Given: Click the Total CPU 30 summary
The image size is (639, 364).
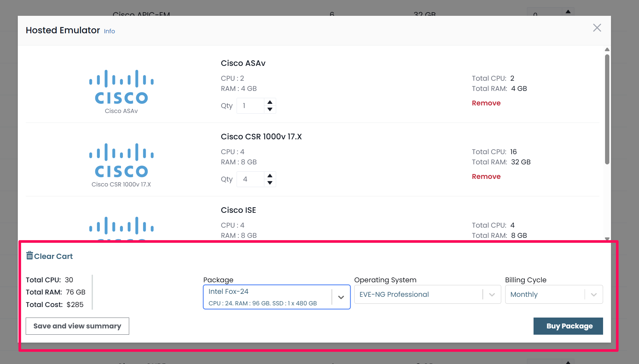Looking at the screenshot, I should coord(49,280).
